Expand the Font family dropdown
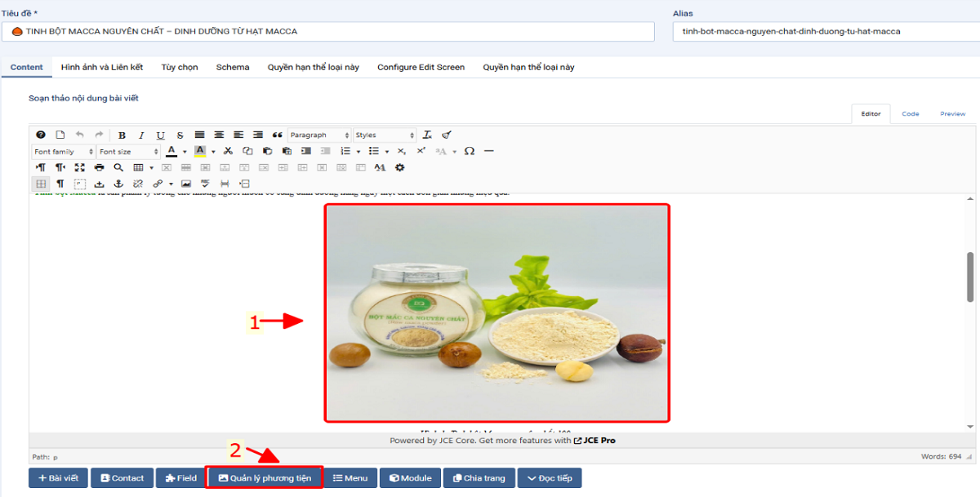The height and width of the screenshot is (497, 980). pyautogui.click(x=63, y=152)
